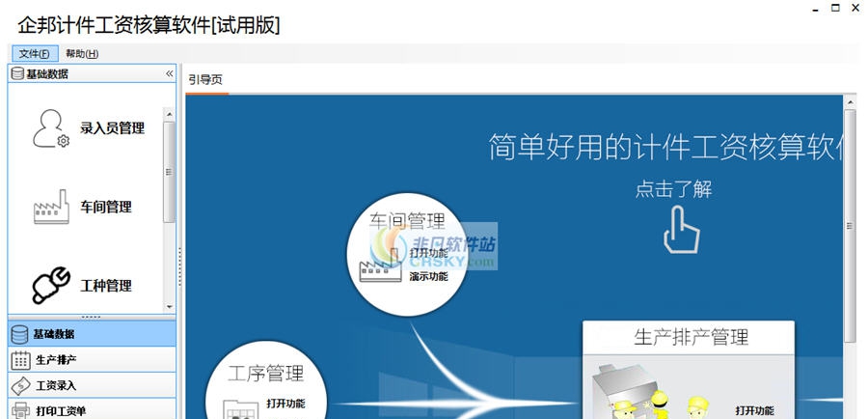The width and height of the screenshot is (868, 419).
Task: Click the database icon beside 基础数据 button
Action: [x=20, y=334]
